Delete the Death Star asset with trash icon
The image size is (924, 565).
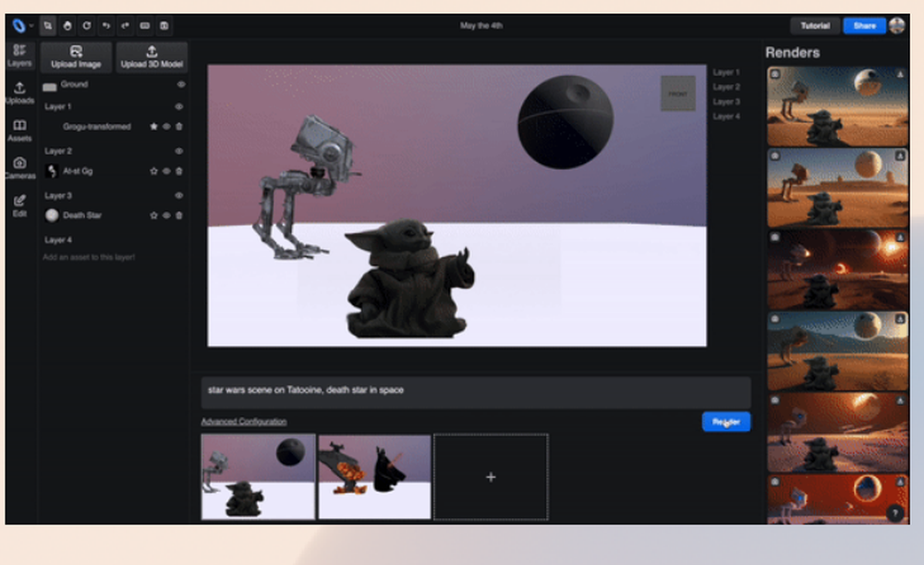tap(179, 215)
